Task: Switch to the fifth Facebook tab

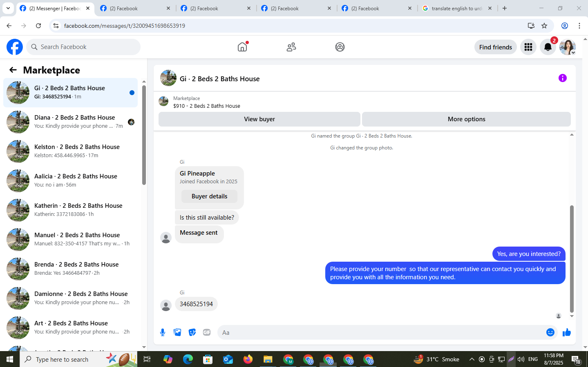Action: (377, 8)
